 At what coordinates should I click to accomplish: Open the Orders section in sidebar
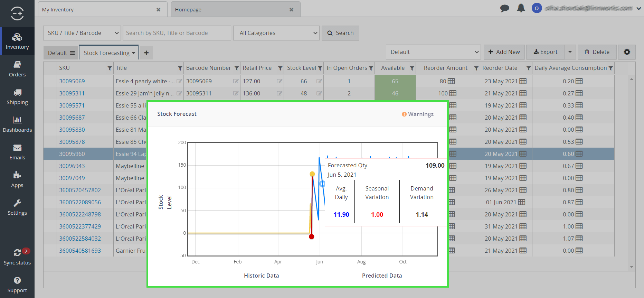[x=17, y=69]
